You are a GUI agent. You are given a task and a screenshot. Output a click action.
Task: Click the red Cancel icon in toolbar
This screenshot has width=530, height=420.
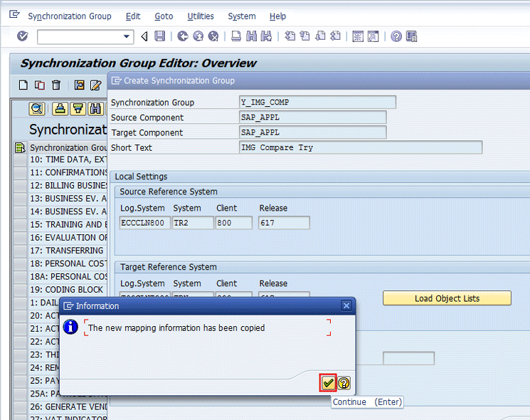[x=213, y=36]
